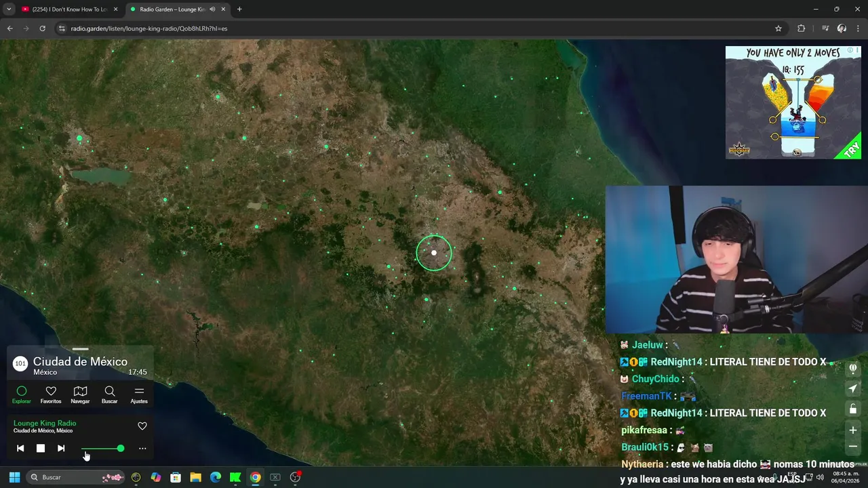868x488 pixels.
Task: Open the Chrome extensions menu
Action: [802, 28]
